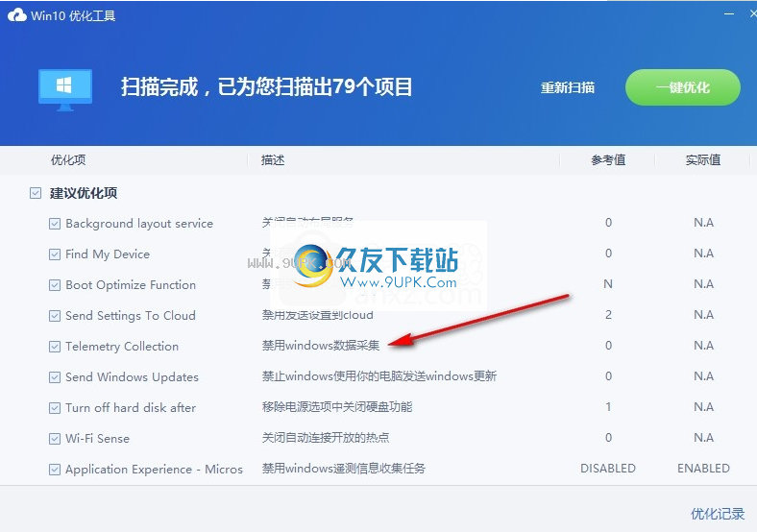Click description 禁用发送设置到cloud

tap(318, 315)
